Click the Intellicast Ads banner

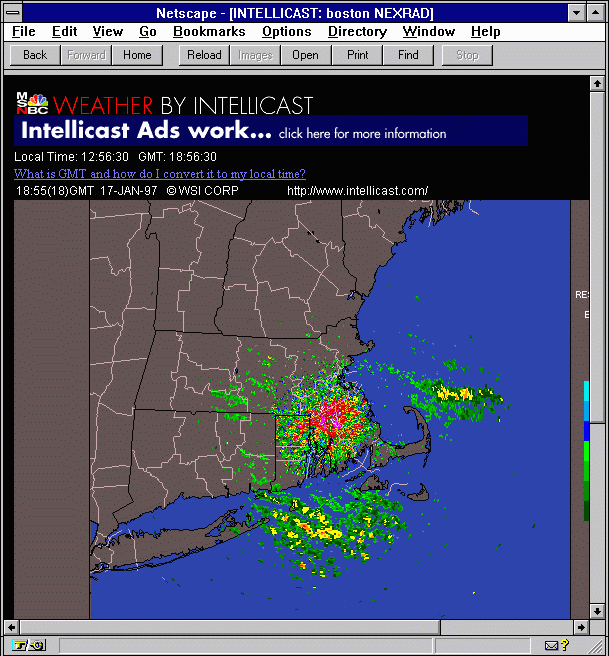point(271,131)
